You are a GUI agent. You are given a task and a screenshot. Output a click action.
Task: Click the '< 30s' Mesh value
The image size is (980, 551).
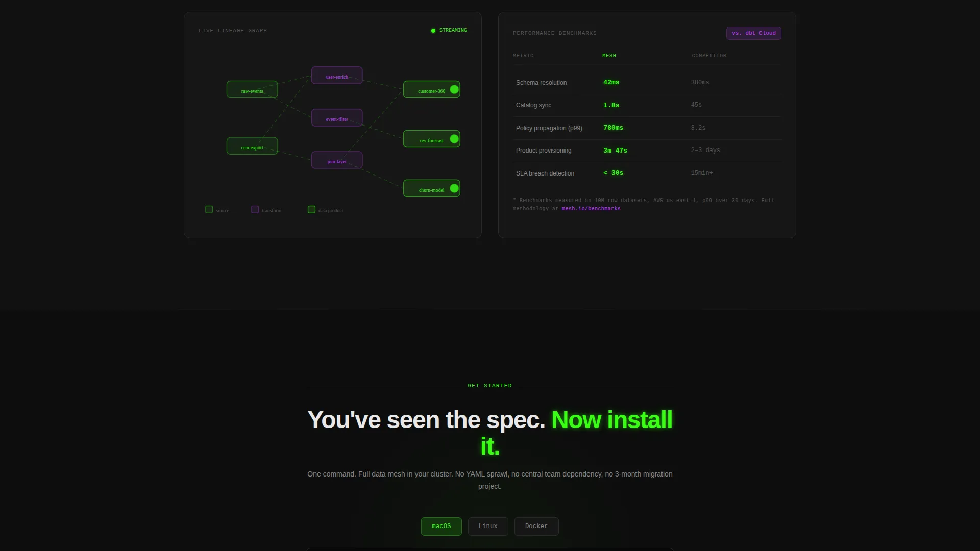613,173
